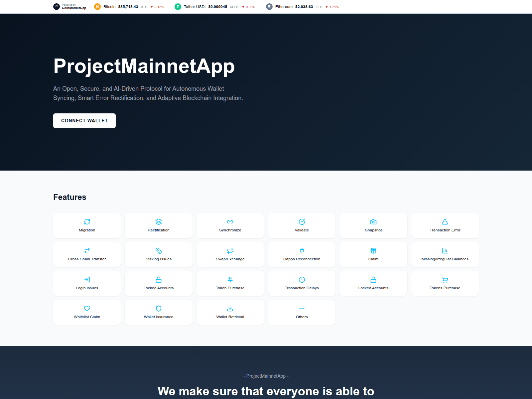Click the CoinMarketCap logo icon
The height and width of the screenshot is (399, 532).
pos(57,7)
